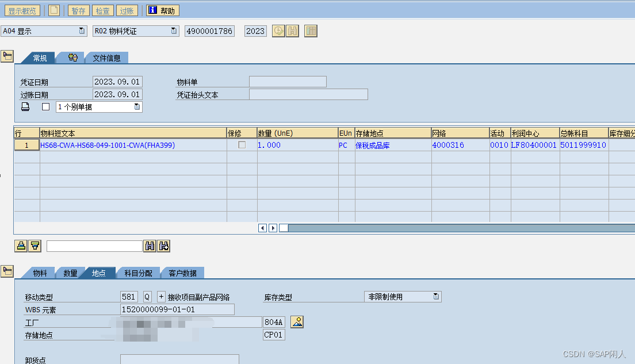Viewport: 635px width, 364px height.
Task: Click the new document page icon
Action: pyautogui.click(x=54, y=10)
